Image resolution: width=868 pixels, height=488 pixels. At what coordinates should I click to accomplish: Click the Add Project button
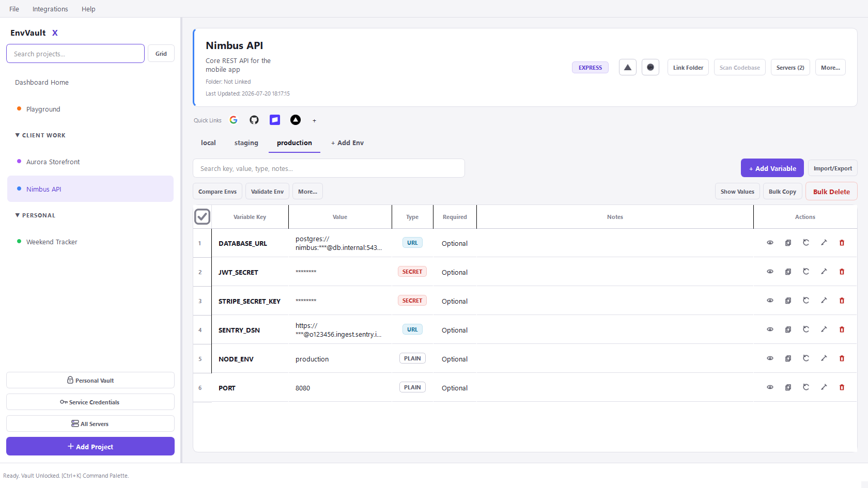click(x=90, y=446)
